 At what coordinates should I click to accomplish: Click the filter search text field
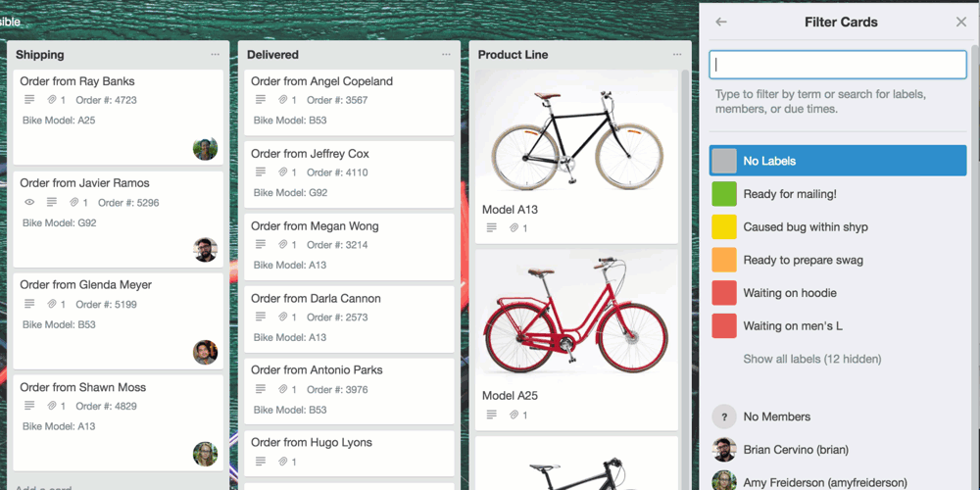click(838, 65)
